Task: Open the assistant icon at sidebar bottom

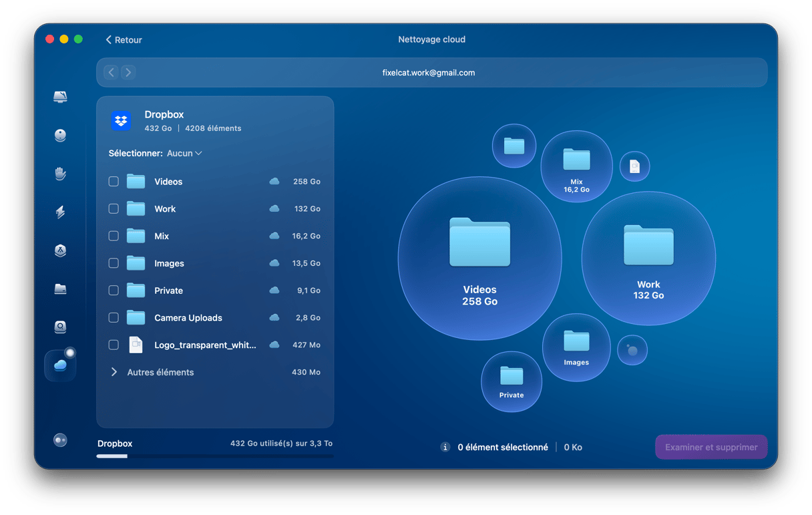Action: pyautogui.click(x=60, y=440)
